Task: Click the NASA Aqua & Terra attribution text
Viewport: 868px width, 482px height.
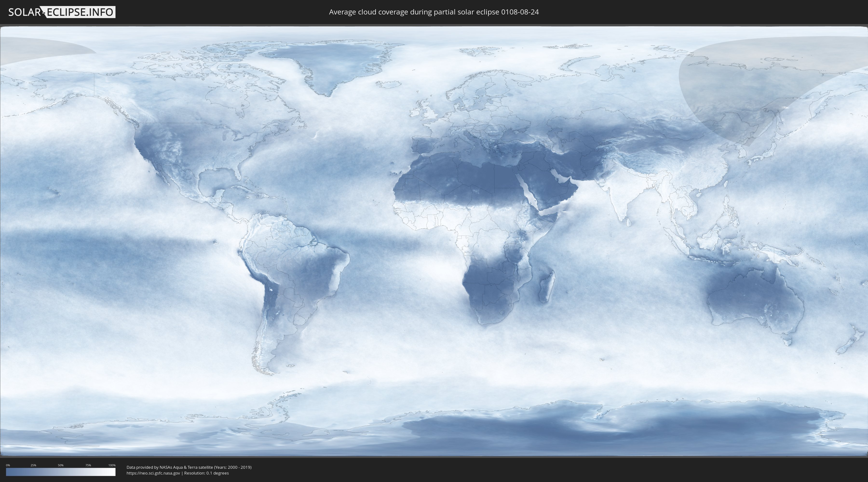Action: point(189,467)
